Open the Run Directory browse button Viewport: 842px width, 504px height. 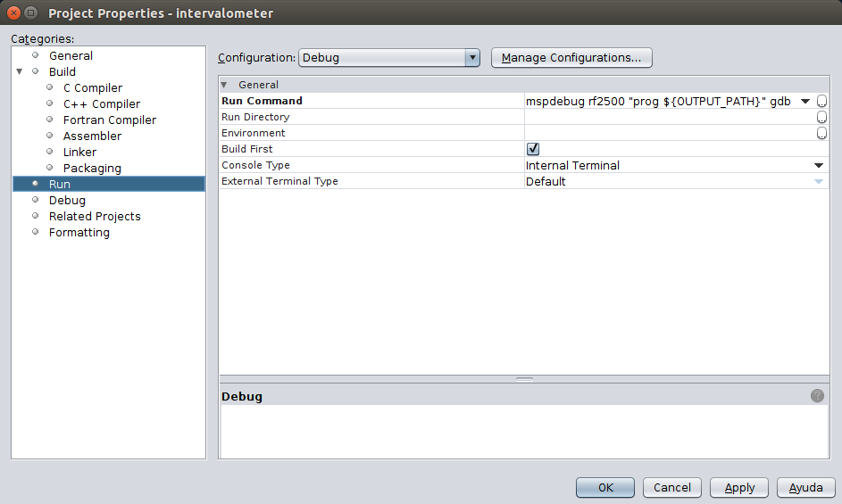821,118
